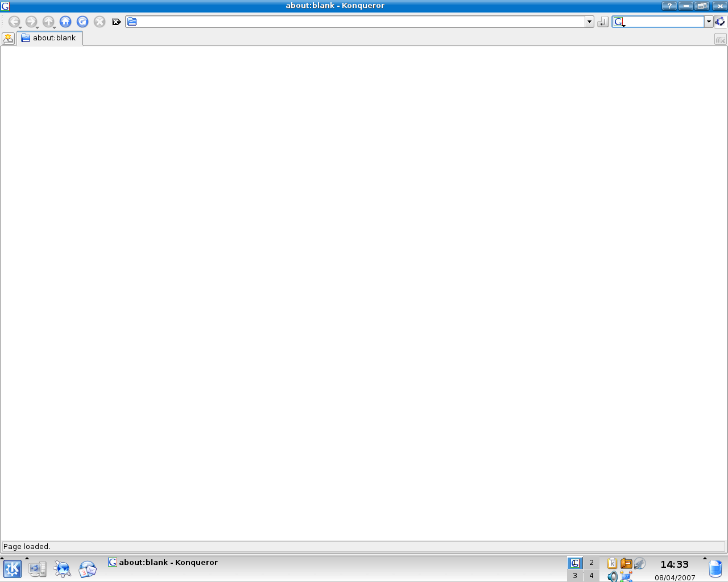Expand the search bar suggestions dropdown
728x582 pixels.
click(709, 22)
